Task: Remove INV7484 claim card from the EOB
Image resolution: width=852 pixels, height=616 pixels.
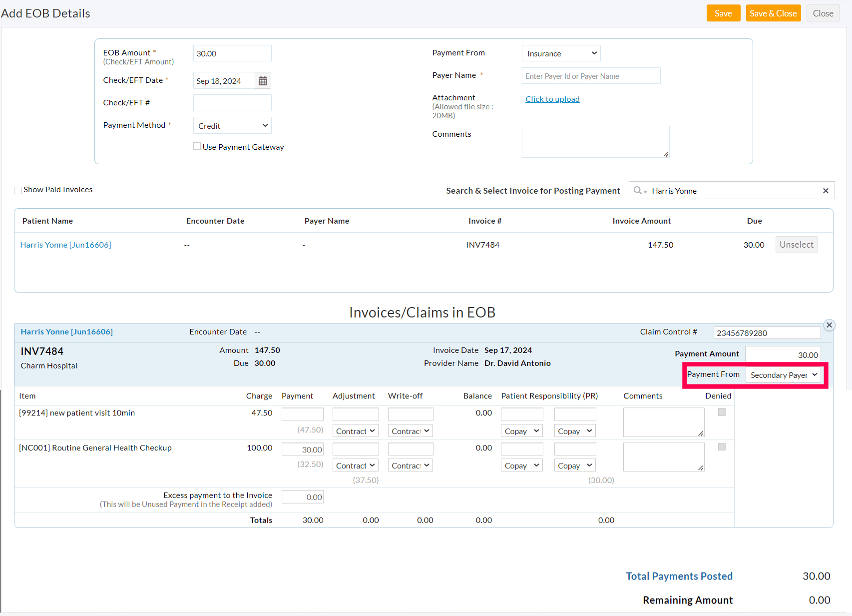Action: (x=829, y=324)
